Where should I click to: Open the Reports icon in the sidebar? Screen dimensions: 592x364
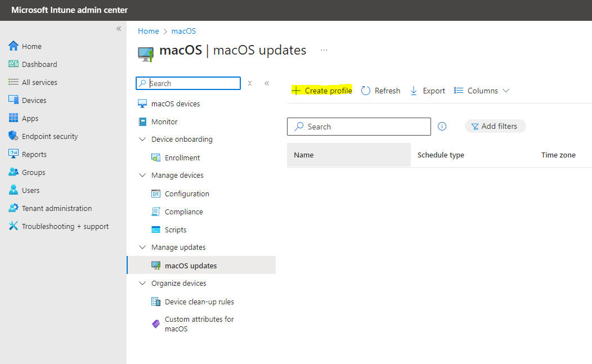(x=13, y=154)
